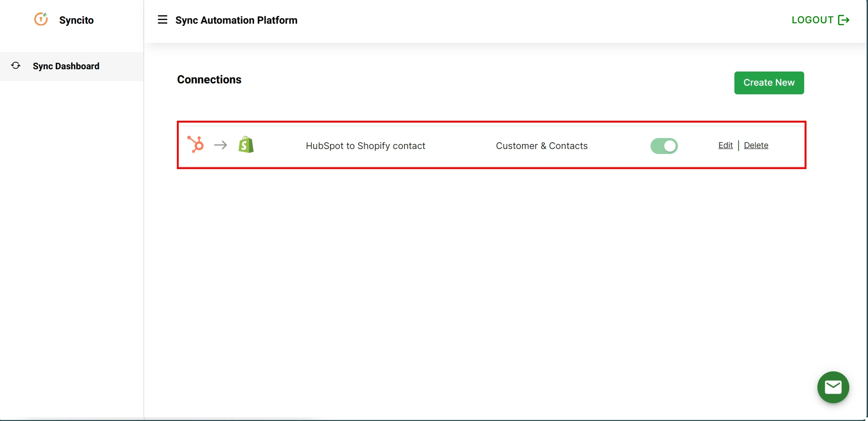Click LOGOUT in the top bar

[812, 20]
